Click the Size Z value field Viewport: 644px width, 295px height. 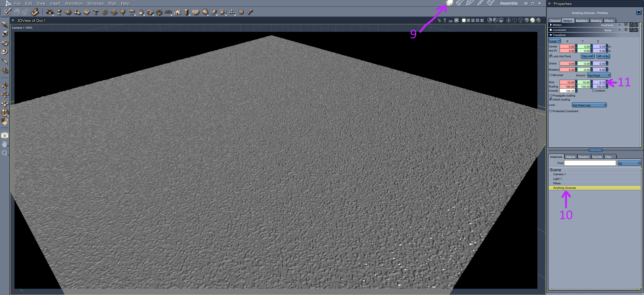pos(599,82)
